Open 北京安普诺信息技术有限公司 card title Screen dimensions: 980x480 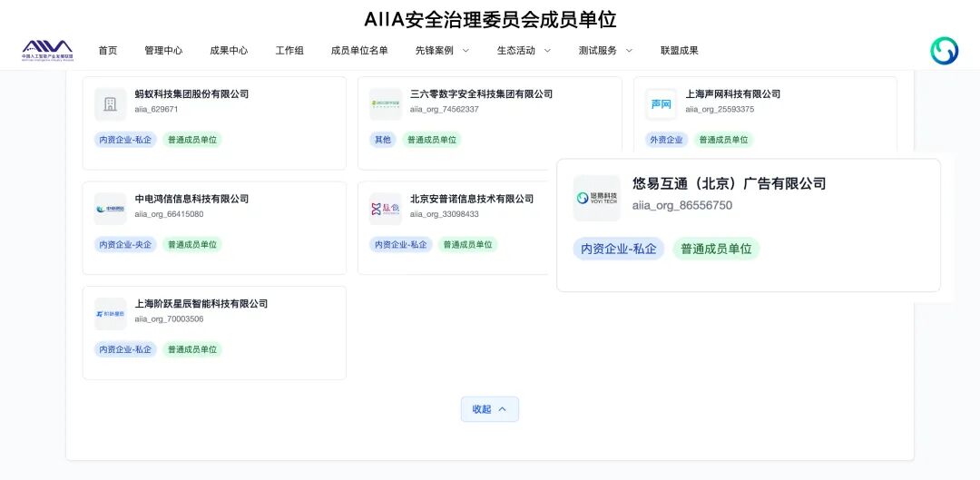pos(472,199)
